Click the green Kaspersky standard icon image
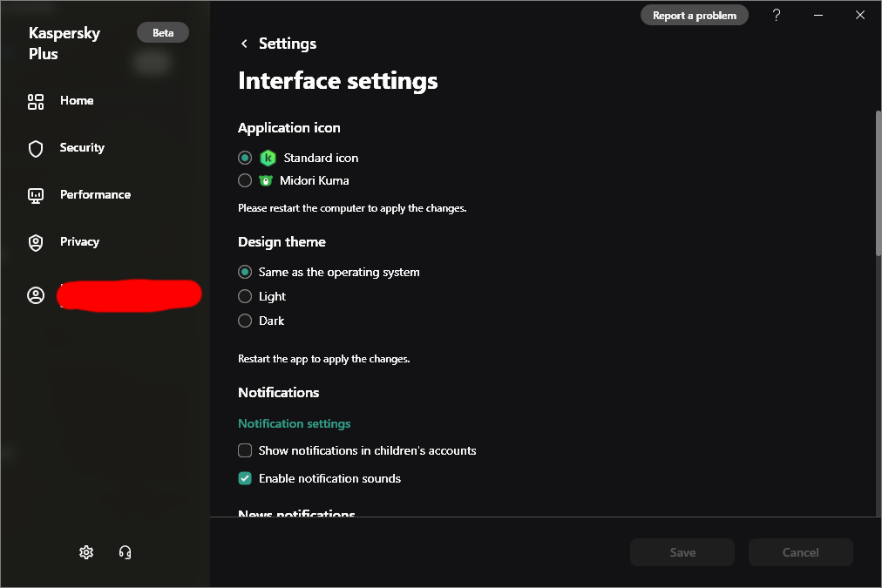Image resolution: width=882 pixels, height=588 pixels. coord(268,158)
